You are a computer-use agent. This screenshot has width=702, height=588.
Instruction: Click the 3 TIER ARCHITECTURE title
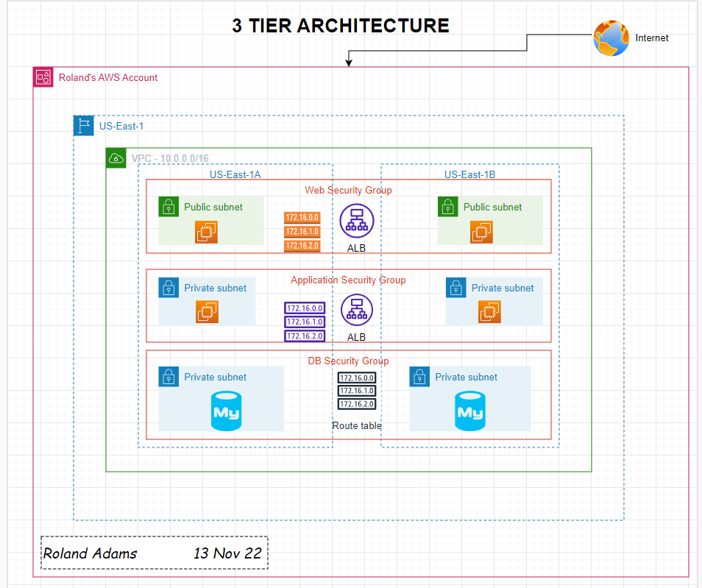point(341,25)
